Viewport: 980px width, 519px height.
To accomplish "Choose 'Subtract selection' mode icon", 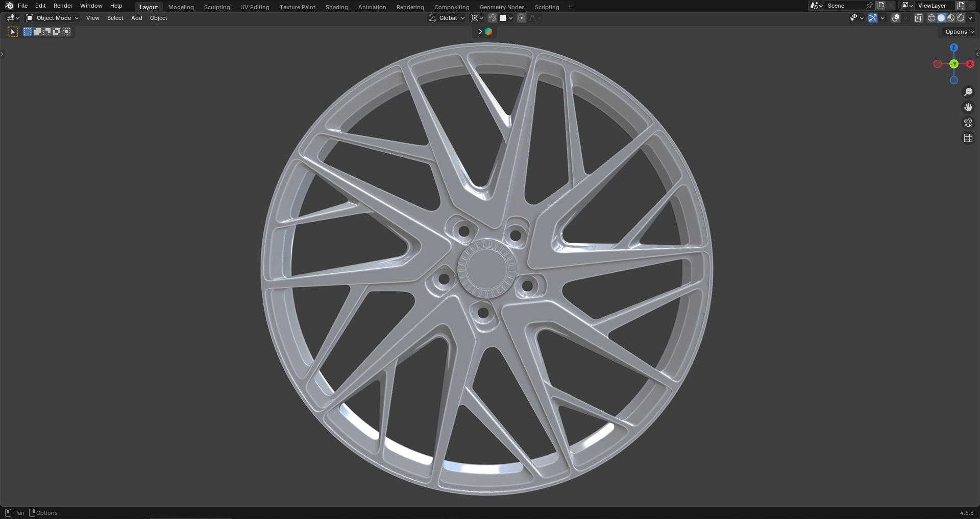I will (47, 32).
